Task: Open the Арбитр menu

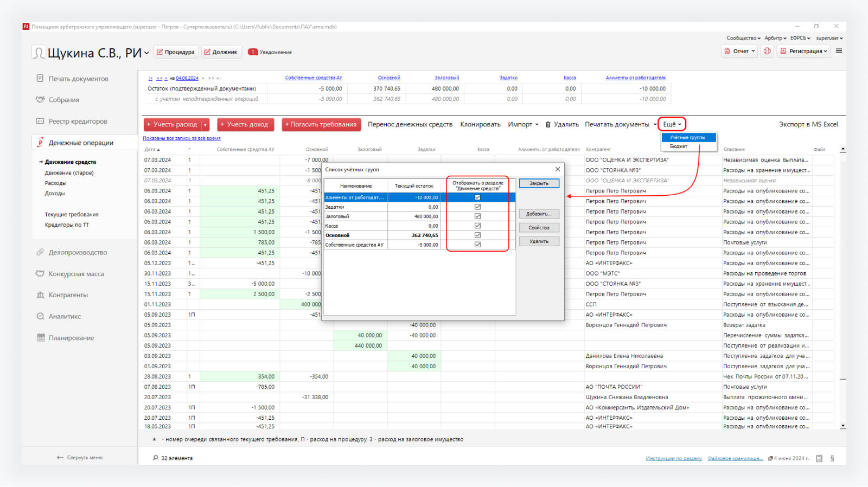Action: (775, 38)
